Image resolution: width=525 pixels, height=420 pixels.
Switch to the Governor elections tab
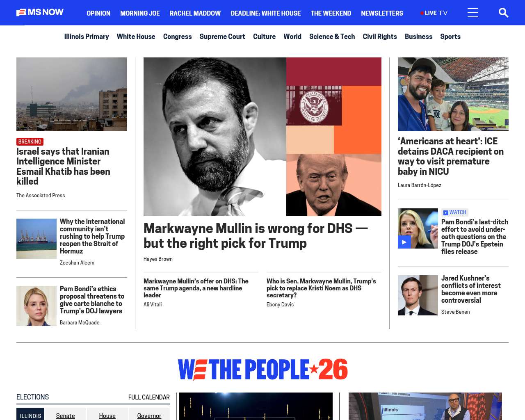(149, 415)
